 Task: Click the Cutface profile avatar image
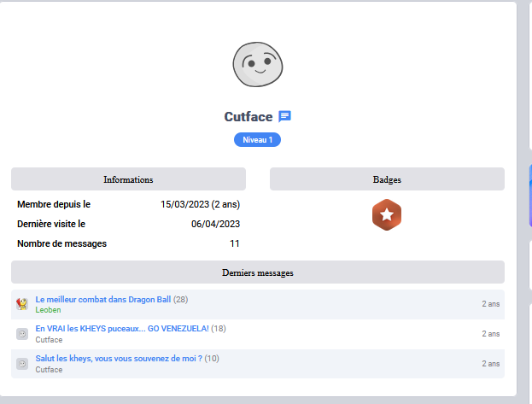[x=258, y=65]
